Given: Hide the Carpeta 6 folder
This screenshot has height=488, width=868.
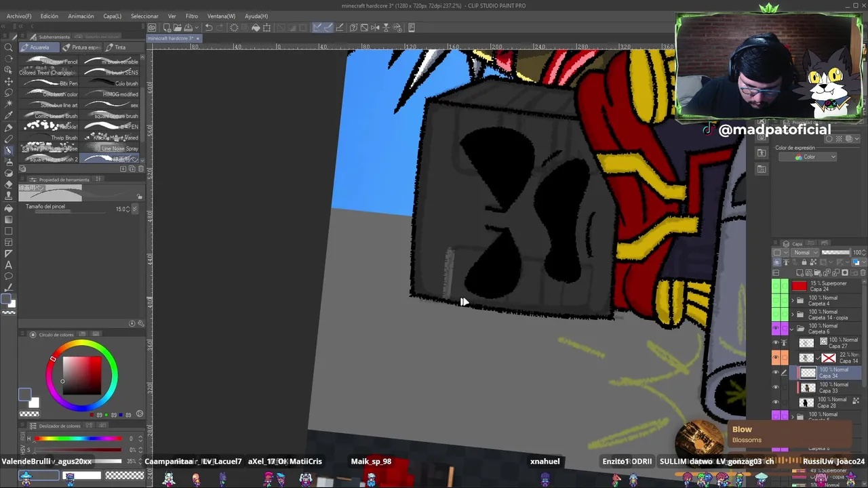Looking at the screenshot, I should [776, 329].
